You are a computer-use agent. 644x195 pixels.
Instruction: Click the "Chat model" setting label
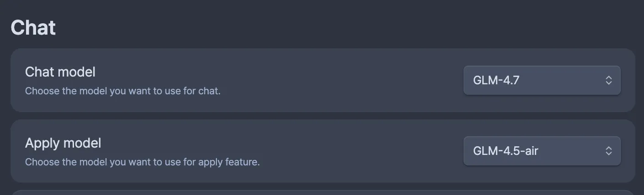60,72
